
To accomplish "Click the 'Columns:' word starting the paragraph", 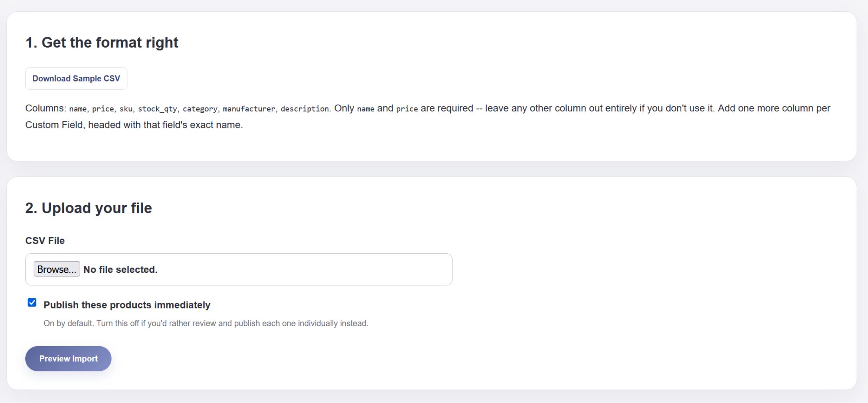I will (46, 108).
